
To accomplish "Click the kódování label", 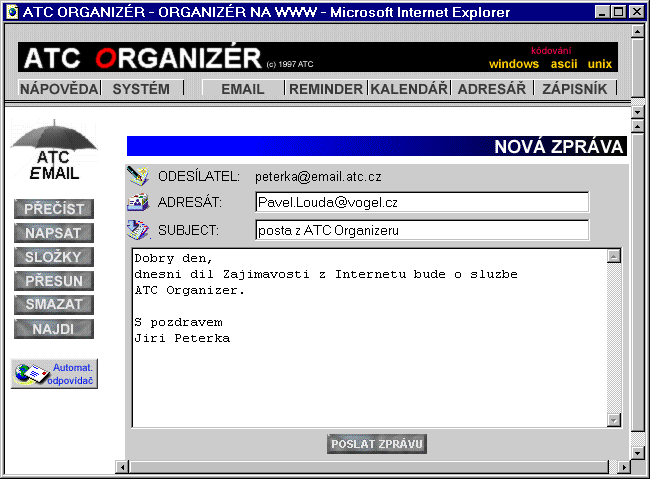I will click(551, 51).
